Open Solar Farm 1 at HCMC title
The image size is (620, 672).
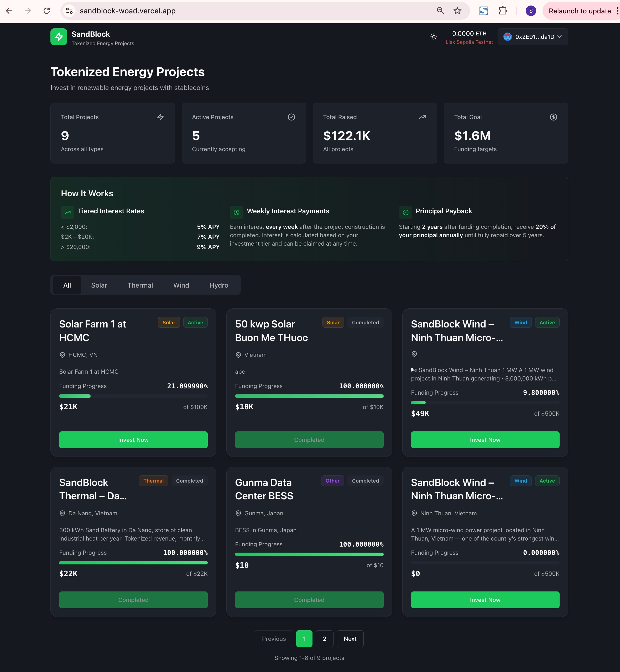pyautogui.click(x=93, y=331)
